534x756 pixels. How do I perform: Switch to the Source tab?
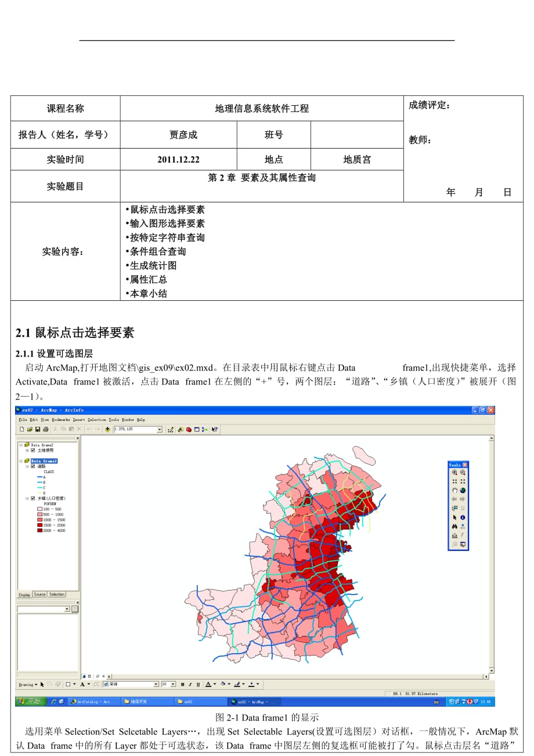(39, 595)
